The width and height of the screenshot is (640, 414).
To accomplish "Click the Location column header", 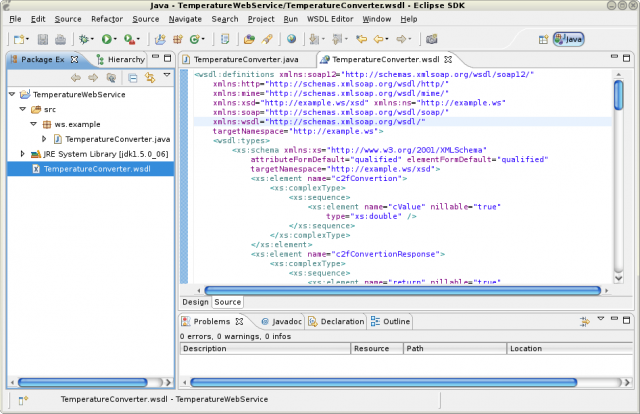I will click(x=570, y=349).
